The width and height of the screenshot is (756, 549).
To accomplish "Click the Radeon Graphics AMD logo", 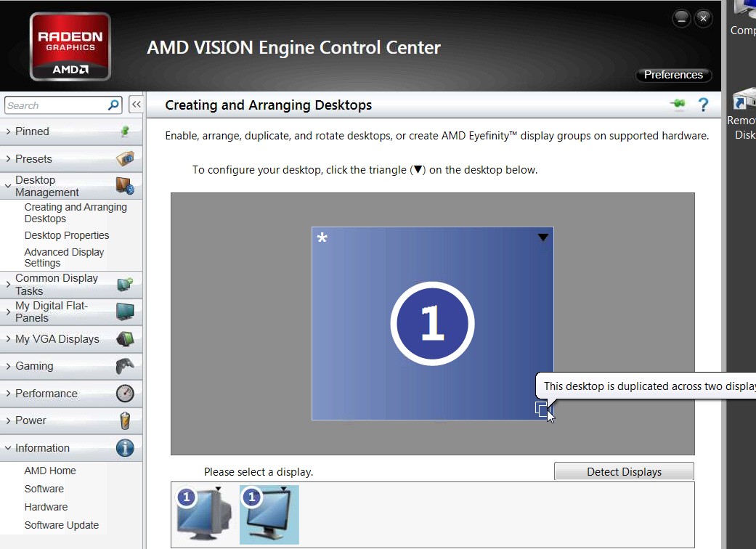I will click(x=70, y=46).
